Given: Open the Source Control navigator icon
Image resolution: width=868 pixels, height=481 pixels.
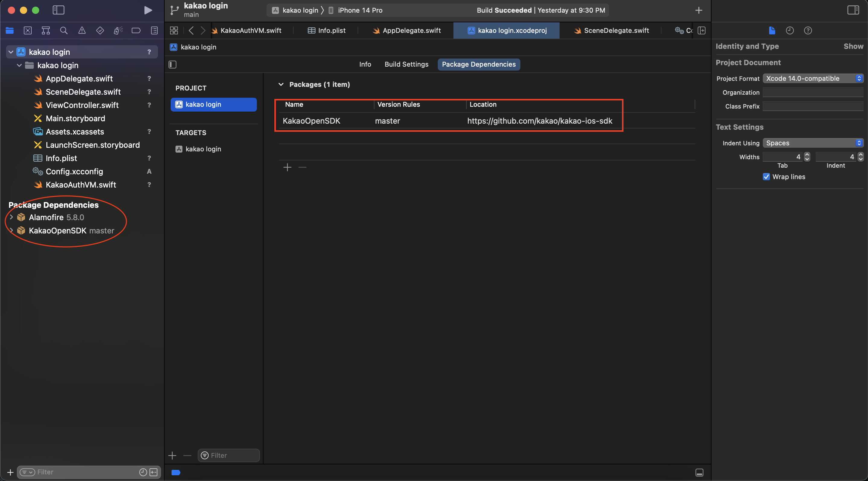Looking at the screenshot, I should point(28,31).
